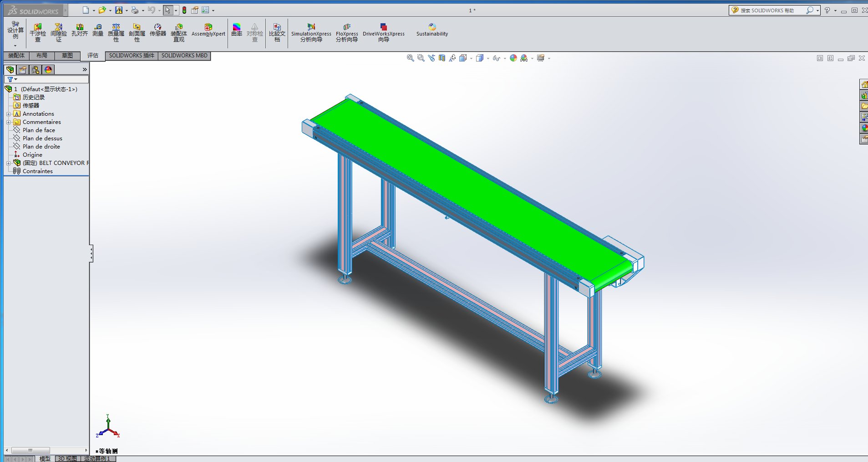Run 干涉检查 interference detection
Screen dimensions: 868x462
coord(38,33)
